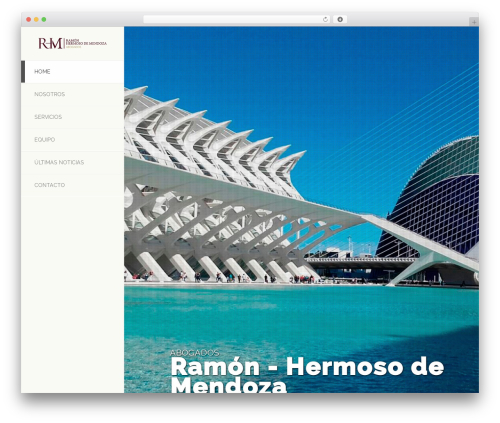Image resolution: width=500 pixels, height=423 pixels.
Task: Click the browser address bar
Action: [x=237, y=20]
